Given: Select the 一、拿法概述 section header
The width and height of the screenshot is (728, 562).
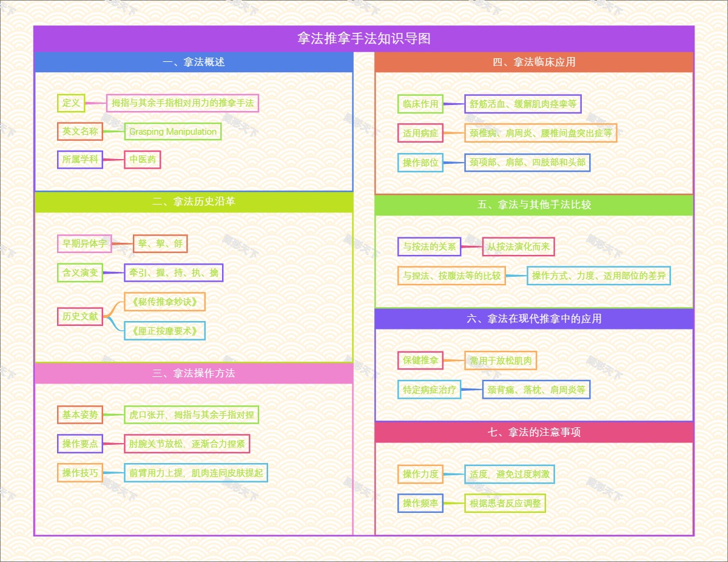Looking at the screenshot, I should [x=194, y=62].
